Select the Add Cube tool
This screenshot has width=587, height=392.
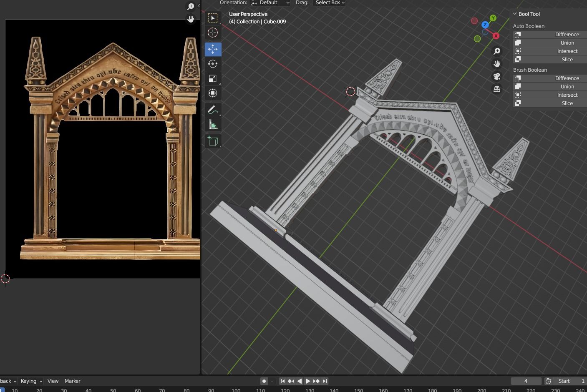(213, 141)
